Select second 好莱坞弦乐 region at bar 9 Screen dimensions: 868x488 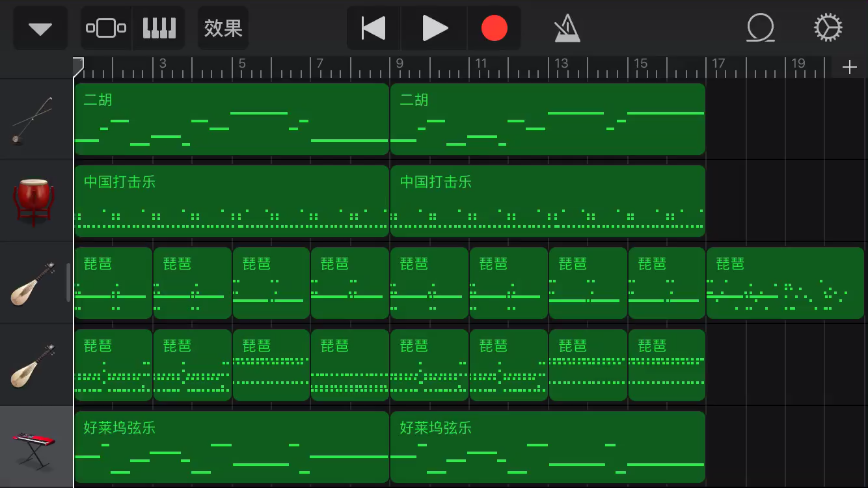(x=548, y=447)
